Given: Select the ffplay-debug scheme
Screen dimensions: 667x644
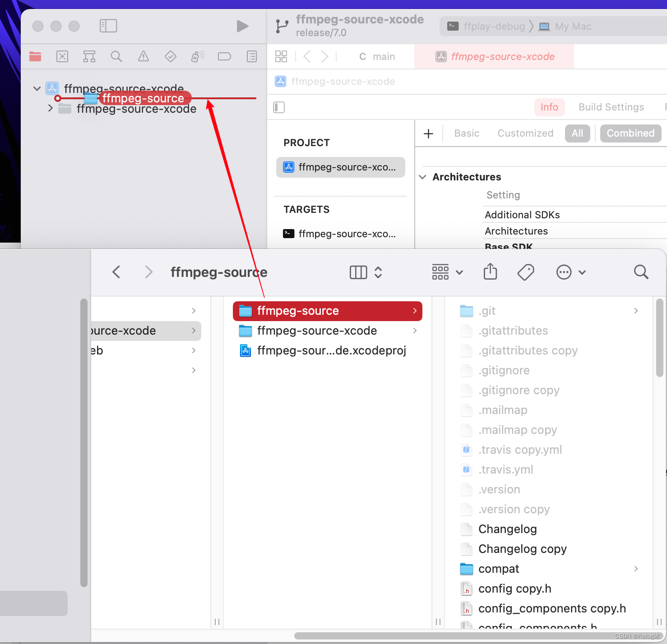Looking at the screenshot, I should [x=486, y=26].
